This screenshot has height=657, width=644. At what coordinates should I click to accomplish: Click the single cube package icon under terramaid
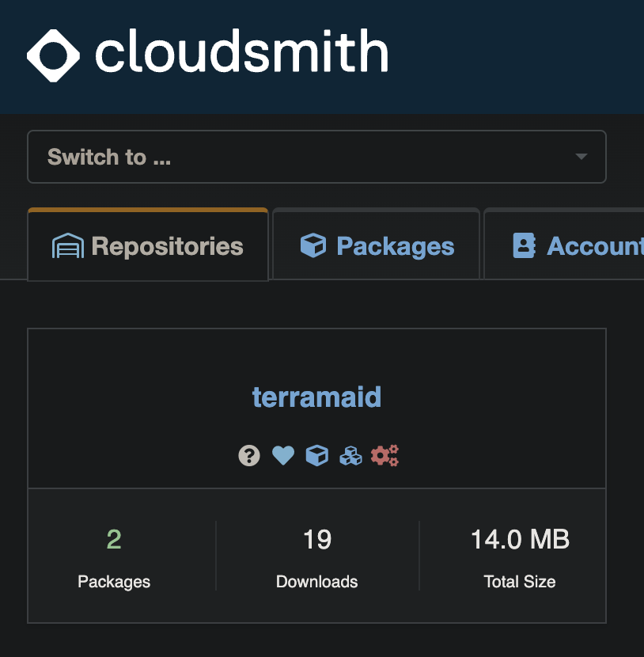317,455
